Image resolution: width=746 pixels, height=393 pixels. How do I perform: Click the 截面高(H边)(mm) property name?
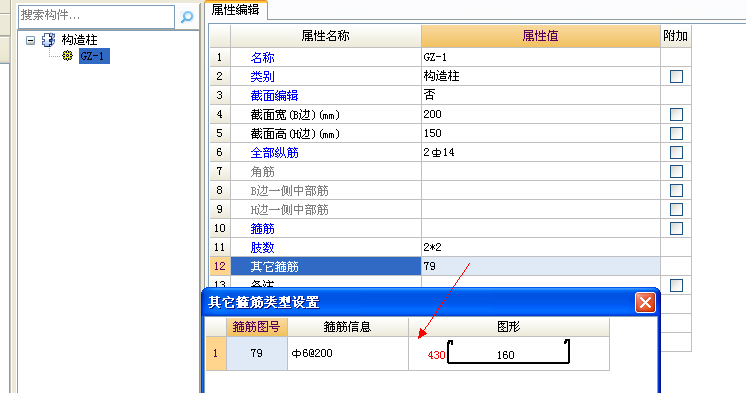click(295, 134)
